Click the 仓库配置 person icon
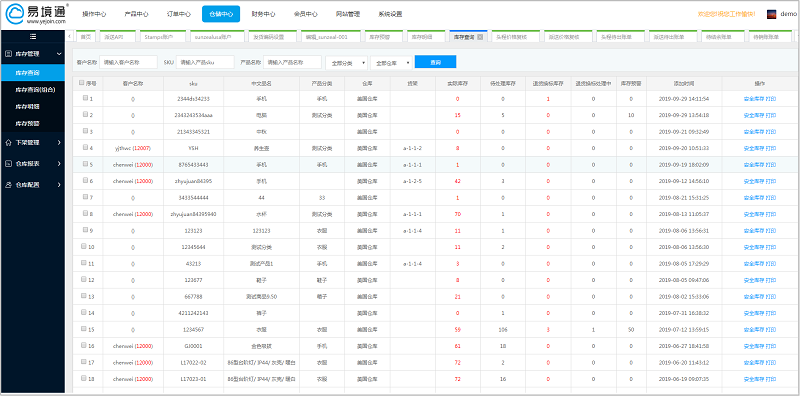 (x=8, y=185)
